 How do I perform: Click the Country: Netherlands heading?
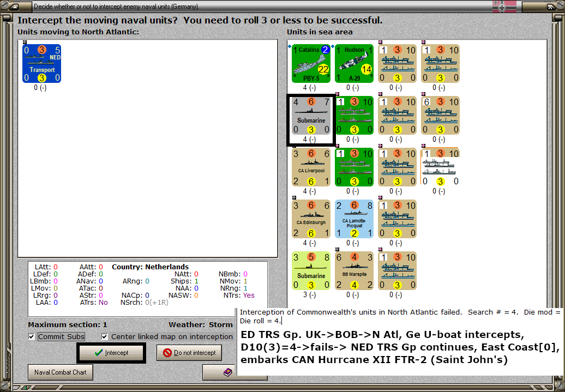(x=151, y=267)
